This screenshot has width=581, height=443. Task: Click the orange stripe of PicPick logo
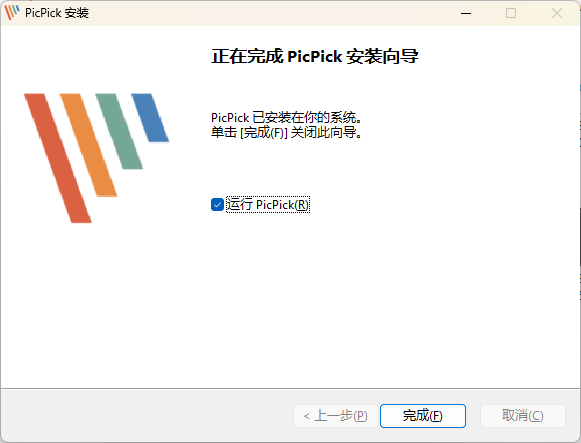(x=88, y=145)
